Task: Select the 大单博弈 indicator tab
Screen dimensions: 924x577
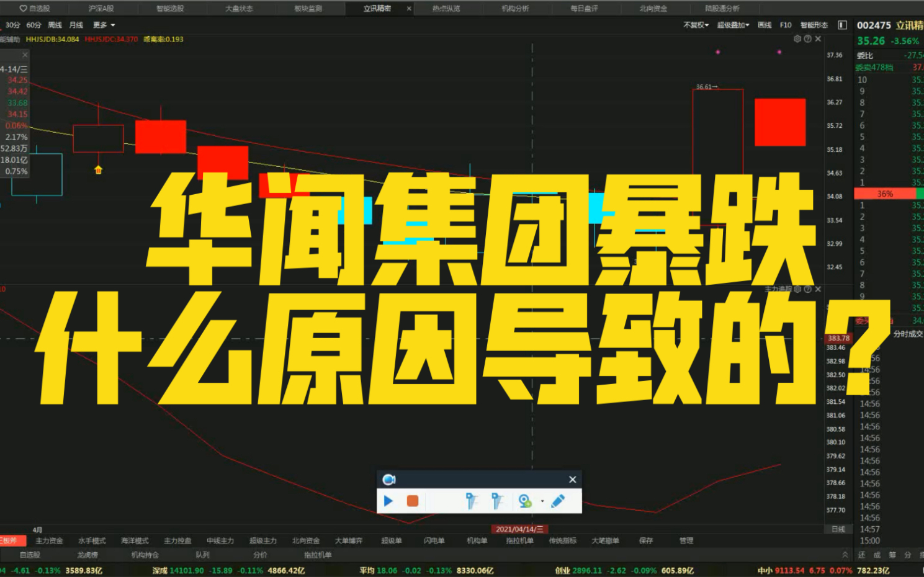Action: point(349,540)
